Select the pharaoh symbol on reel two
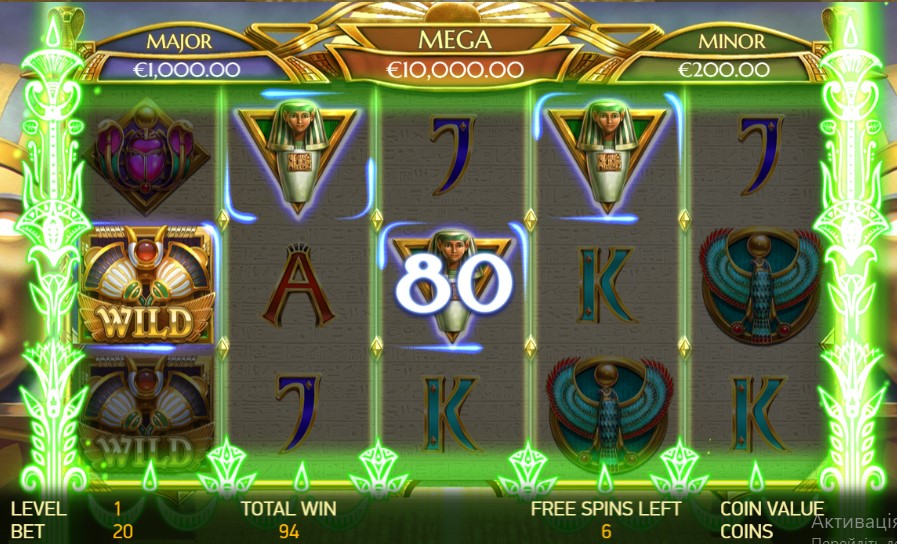Screen dimensions: 897x544 pos(297,157)
